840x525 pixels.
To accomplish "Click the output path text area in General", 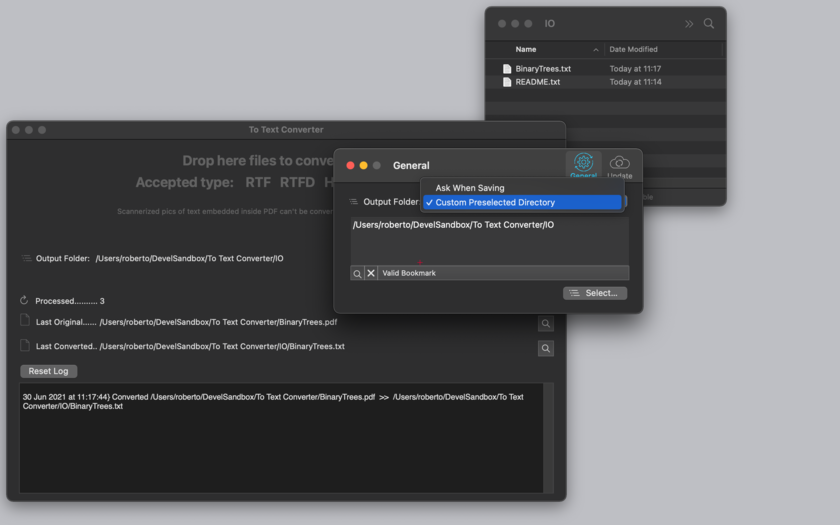I will click(490, 241).
